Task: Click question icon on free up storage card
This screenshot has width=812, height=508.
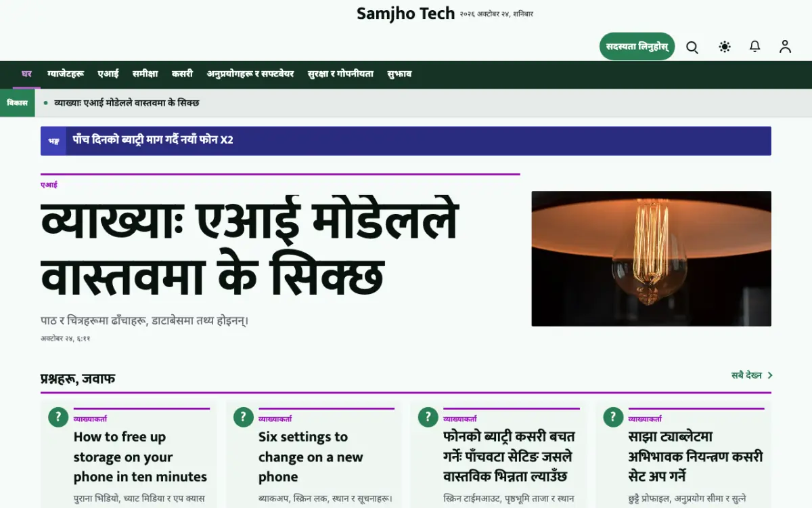Action: pyautogui.click(x=58, y=417)
